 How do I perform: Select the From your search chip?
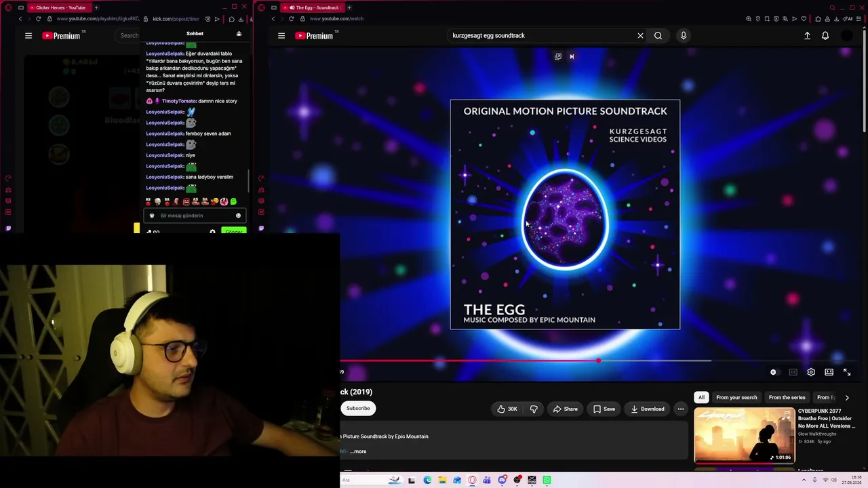click(736, 398)
